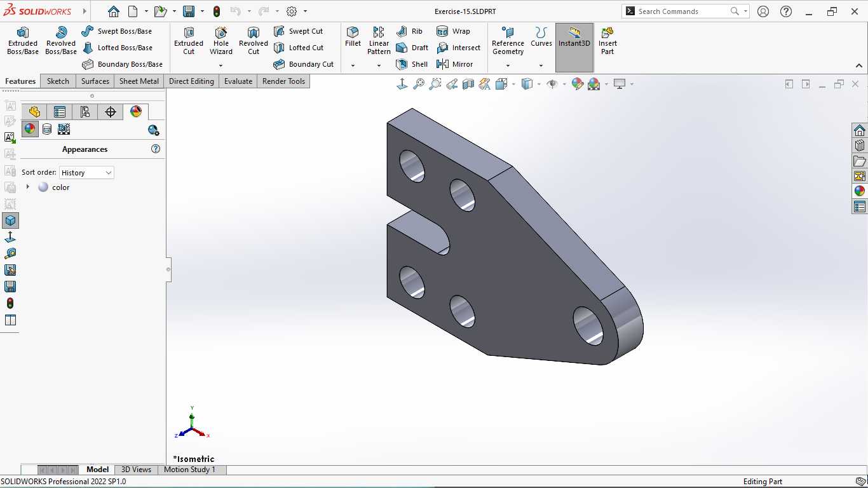The height and width of the screenshot is (488, 868).
Task: Choose Boundary Boss/Base command
Action: (122, 64)
